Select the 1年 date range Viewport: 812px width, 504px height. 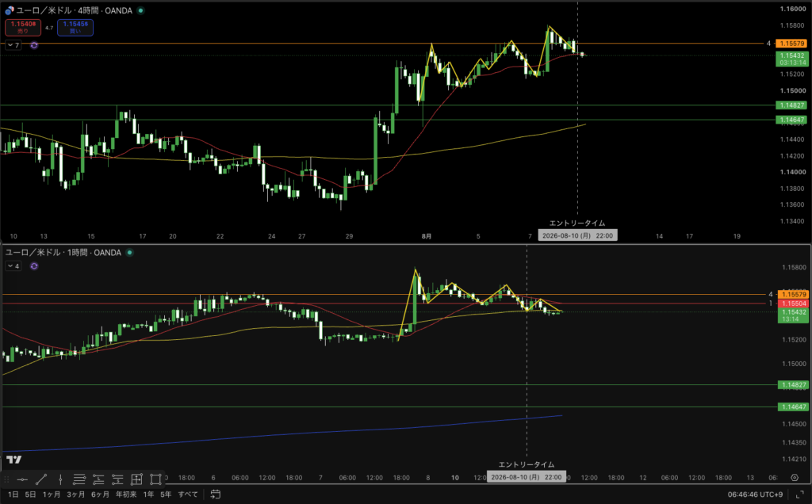tap(148, 494)
